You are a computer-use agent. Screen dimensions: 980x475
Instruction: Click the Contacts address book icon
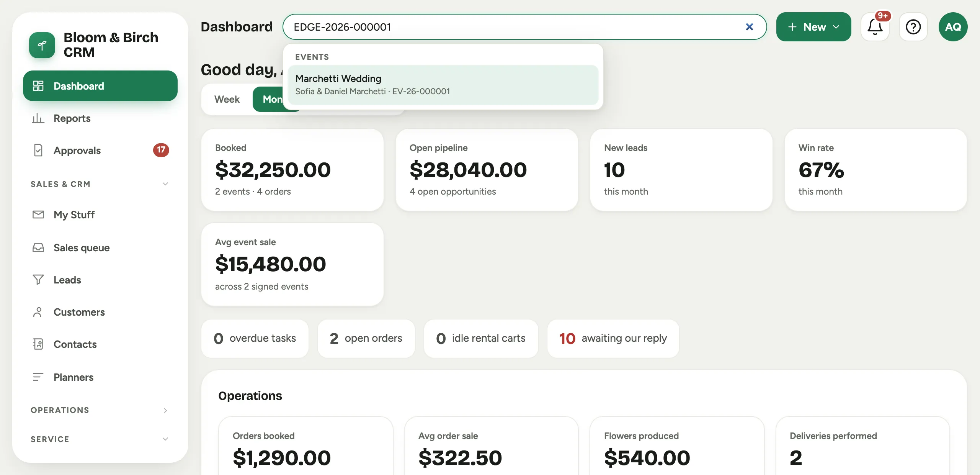pyautogui.click(x=38, y=344)
